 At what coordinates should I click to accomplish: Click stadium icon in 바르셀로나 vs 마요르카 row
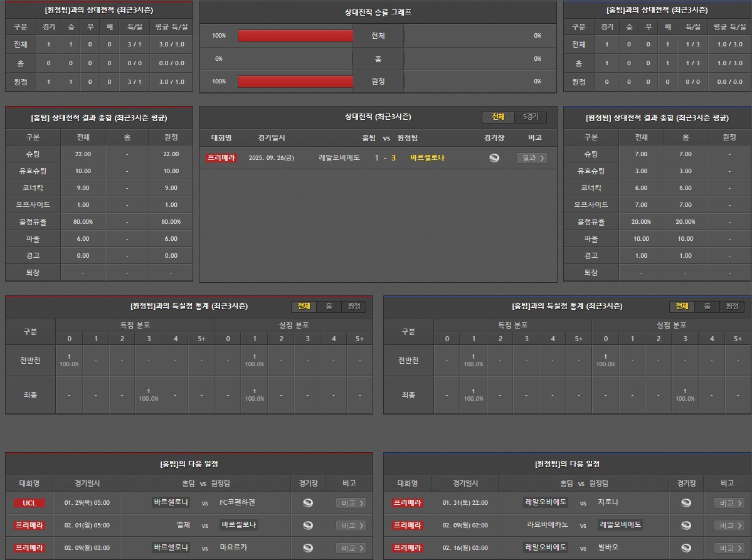click(x=307, y=548)
